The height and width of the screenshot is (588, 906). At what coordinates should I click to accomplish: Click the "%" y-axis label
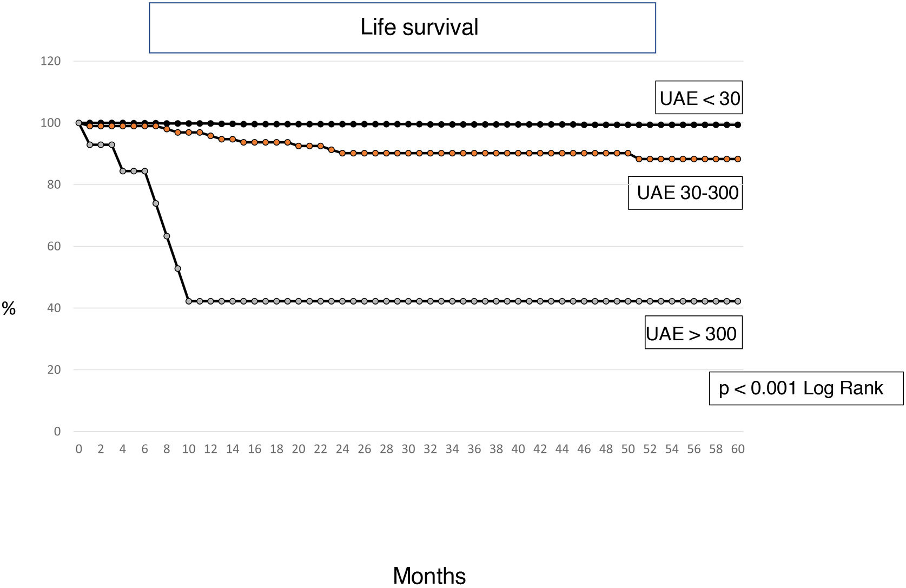tap(9, 308)
